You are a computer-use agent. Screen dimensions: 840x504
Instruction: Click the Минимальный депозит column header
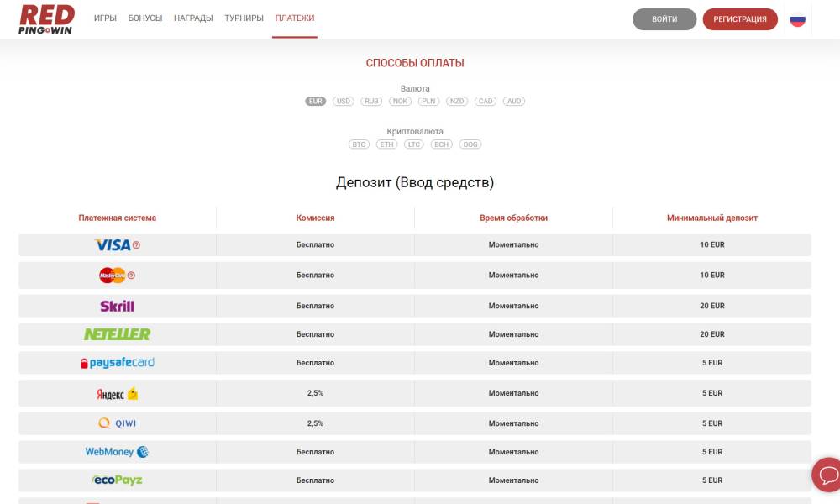coord(712,218)
